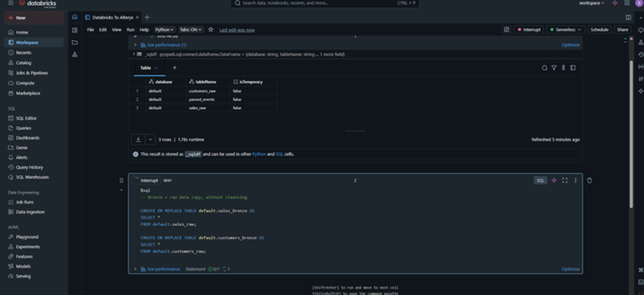The image size is (644, 295).
Task: Open the user profile avatar
Action: coord(639,3)
